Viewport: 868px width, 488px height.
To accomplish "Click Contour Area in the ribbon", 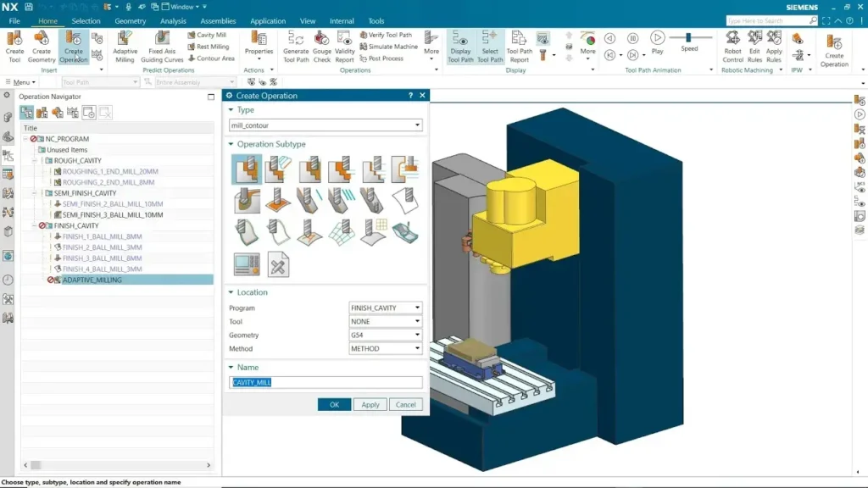I will coord(211,58).
